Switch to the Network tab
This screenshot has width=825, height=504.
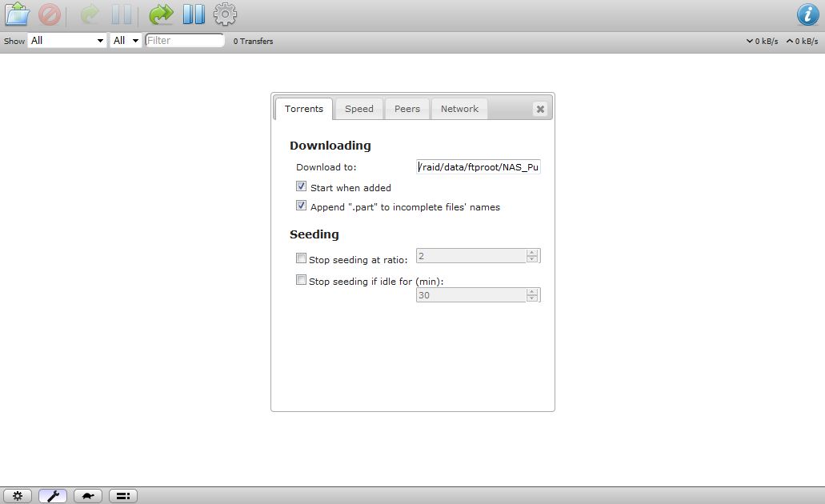pos(460,109)
